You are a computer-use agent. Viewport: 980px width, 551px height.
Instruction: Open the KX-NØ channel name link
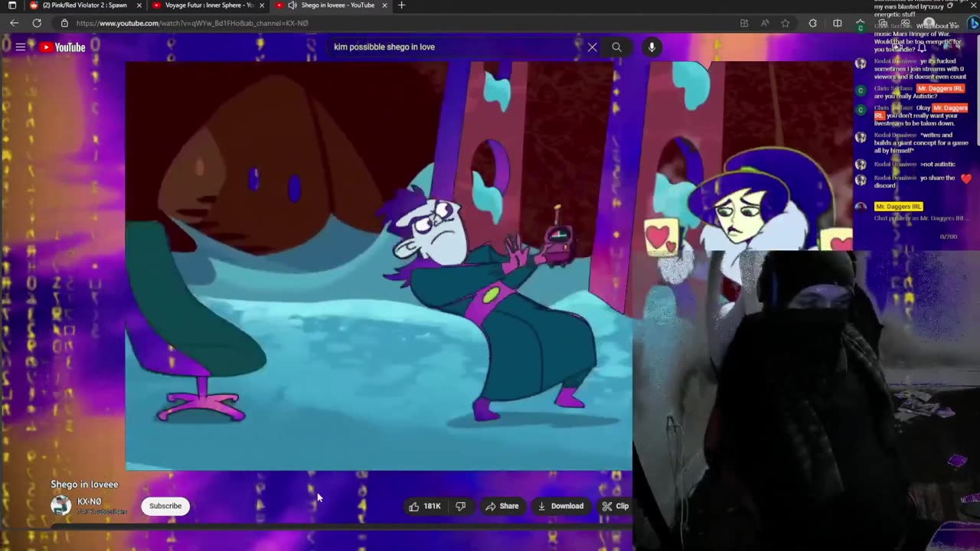pyautogui.click(x=90, y=502)
